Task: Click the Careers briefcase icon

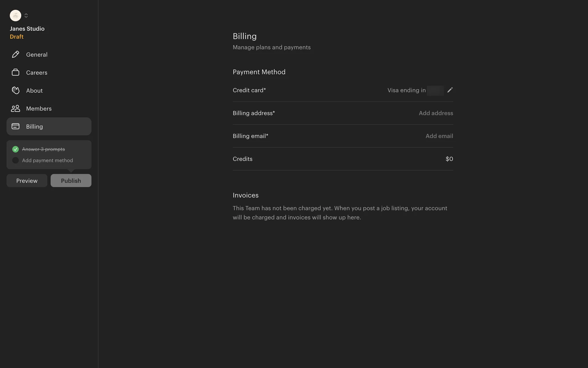Action: pyautogui.click(x=15, y=72)
